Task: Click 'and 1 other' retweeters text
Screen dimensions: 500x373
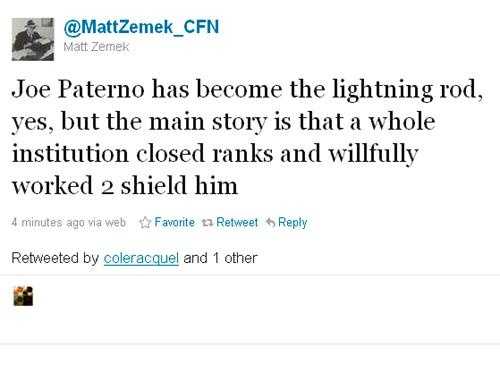Action: point(220,258)
